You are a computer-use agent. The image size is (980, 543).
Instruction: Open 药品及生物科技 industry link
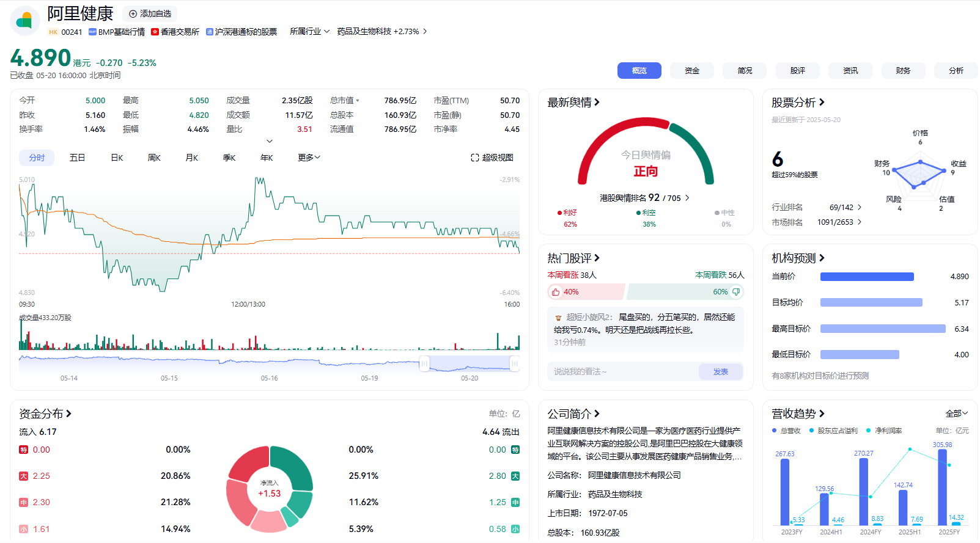point(382,31)
